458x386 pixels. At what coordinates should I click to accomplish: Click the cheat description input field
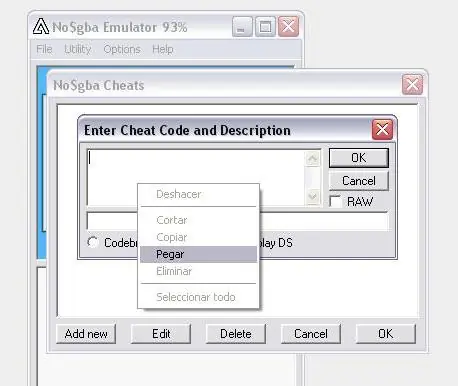[237, 220]
